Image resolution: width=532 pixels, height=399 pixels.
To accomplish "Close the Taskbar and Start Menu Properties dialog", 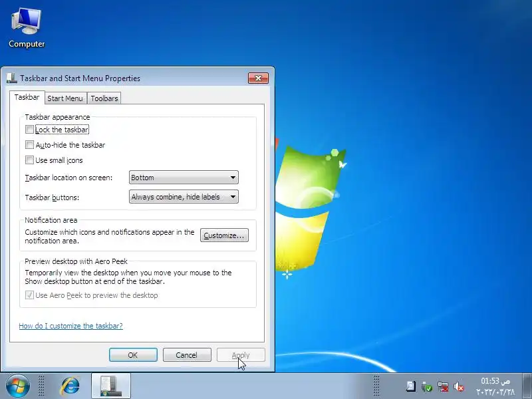I will pos(258,78).
